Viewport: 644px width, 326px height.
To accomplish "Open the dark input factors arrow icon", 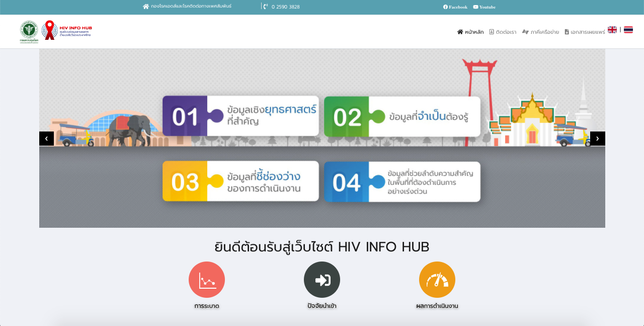I will point(321,280).
